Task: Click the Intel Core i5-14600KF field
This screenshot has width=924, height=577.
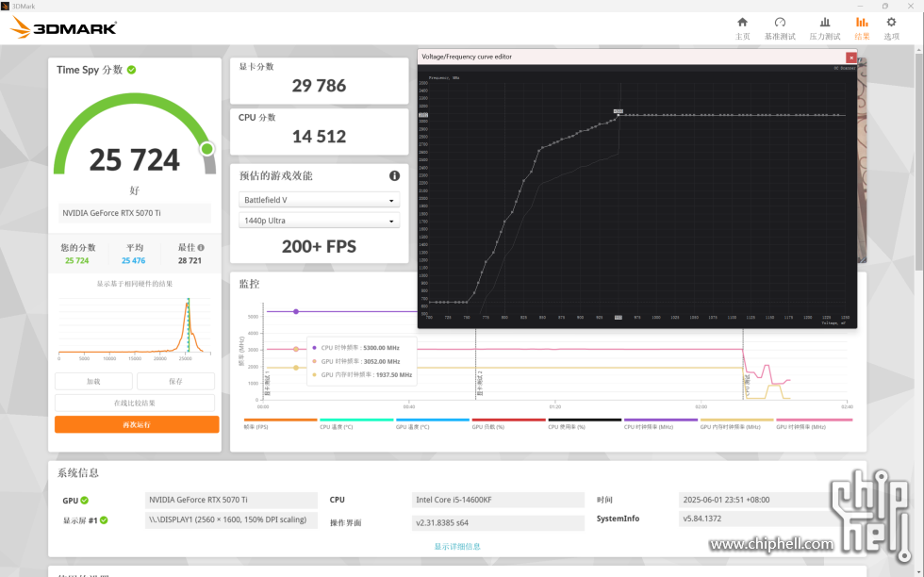Action: click(x=498, y=500)
